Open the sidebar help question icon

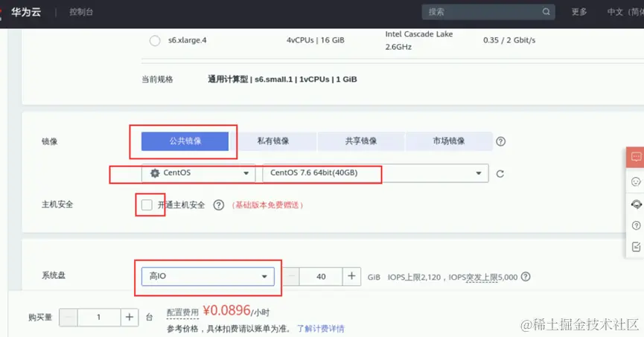[636, 225]
